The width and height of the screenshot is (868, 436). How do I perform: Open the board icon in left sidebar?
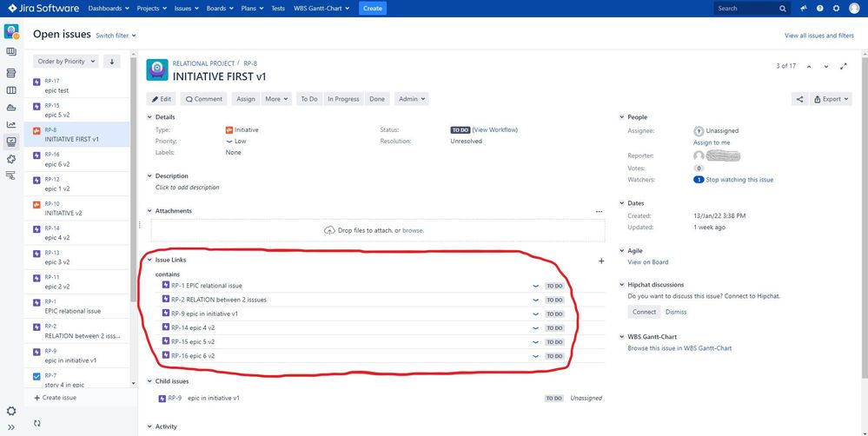point(11,52)
